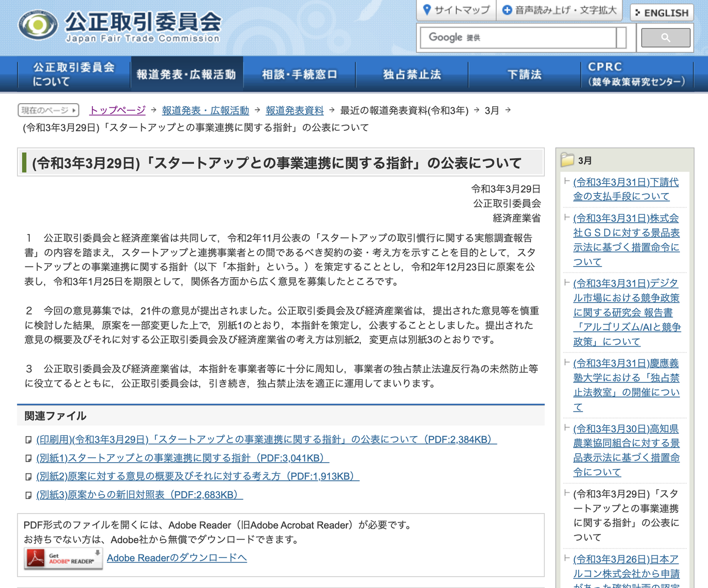Open the サイトマップ link
708x588 pixels.
457,10
